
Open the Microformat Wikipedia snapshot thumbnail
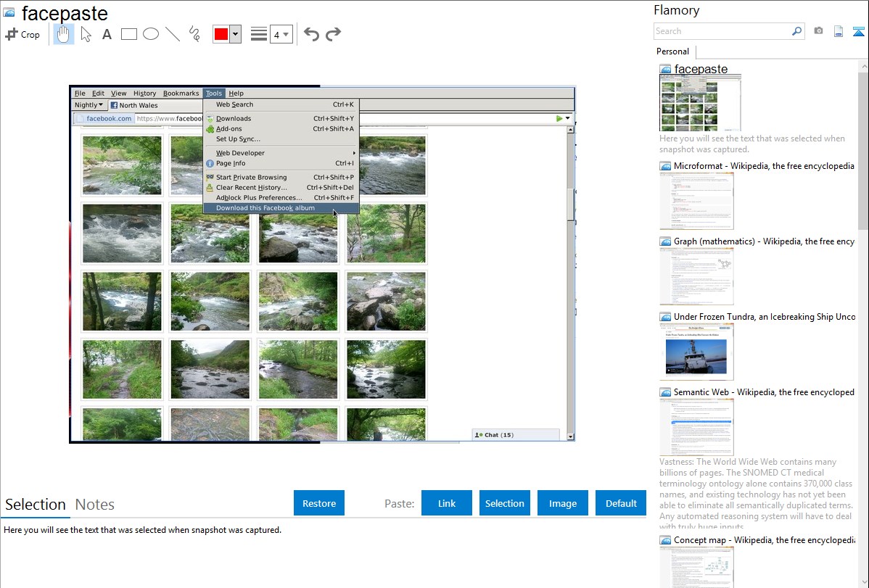(696, 201)
